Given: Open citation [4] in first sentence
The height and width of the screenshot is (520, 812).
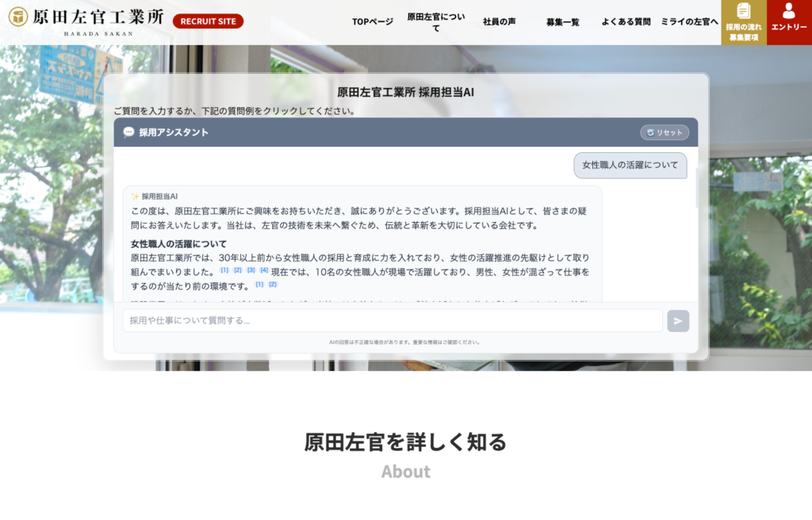Looking at the screenshot, I should (x=264, y=270).
